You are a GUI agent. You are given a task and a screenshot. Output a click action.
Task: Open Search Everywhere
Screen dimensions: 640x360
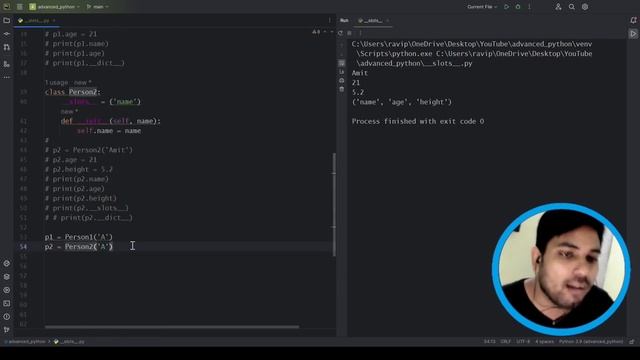point(572,7)
